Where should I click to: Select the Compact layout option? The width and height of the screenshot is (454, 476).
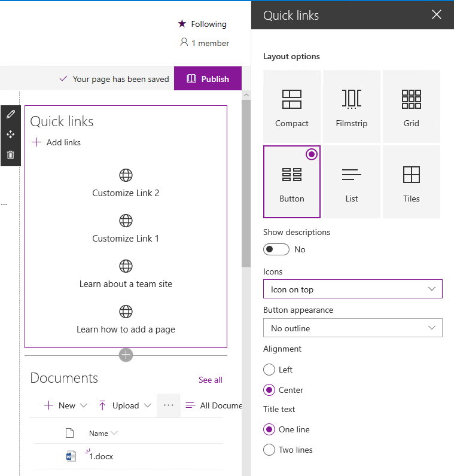[291, 106]
